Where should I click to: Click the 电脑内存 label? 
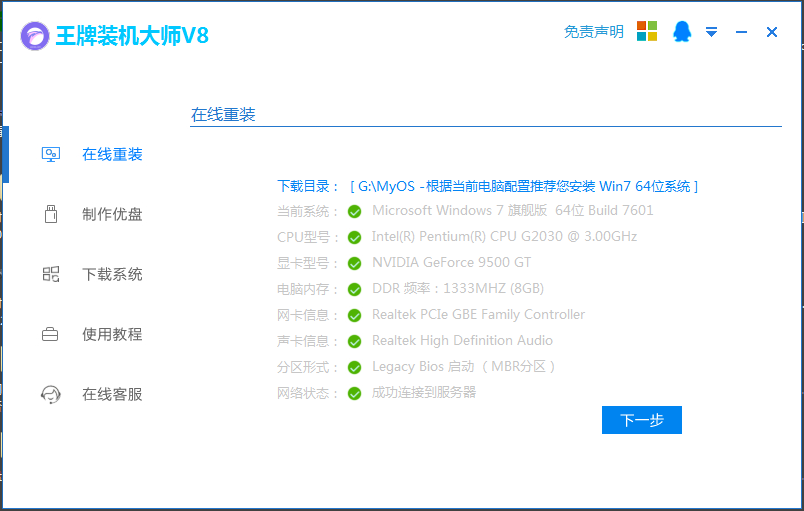[308, 290]
